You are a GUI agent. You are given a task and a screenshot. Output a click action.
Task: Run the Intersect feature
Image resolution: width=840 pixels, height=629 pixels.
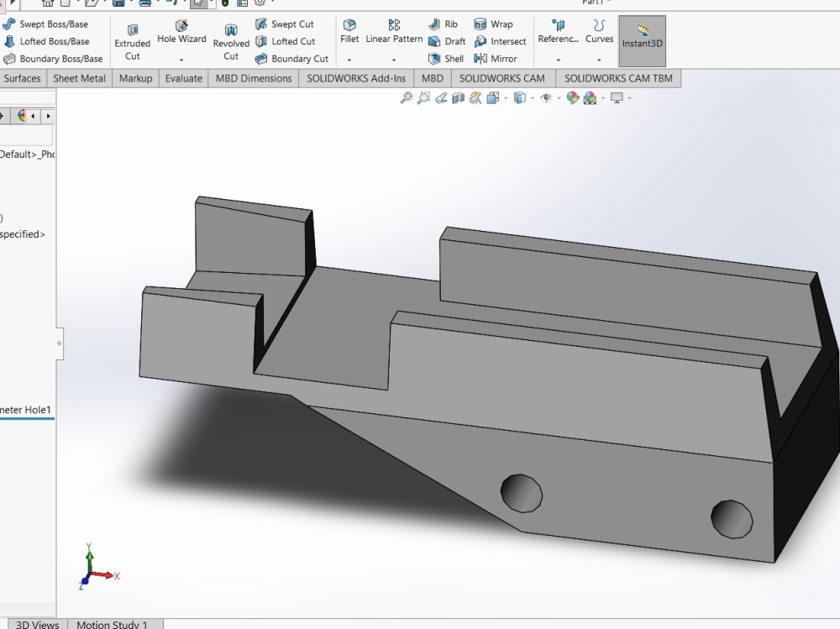[501, 41]
